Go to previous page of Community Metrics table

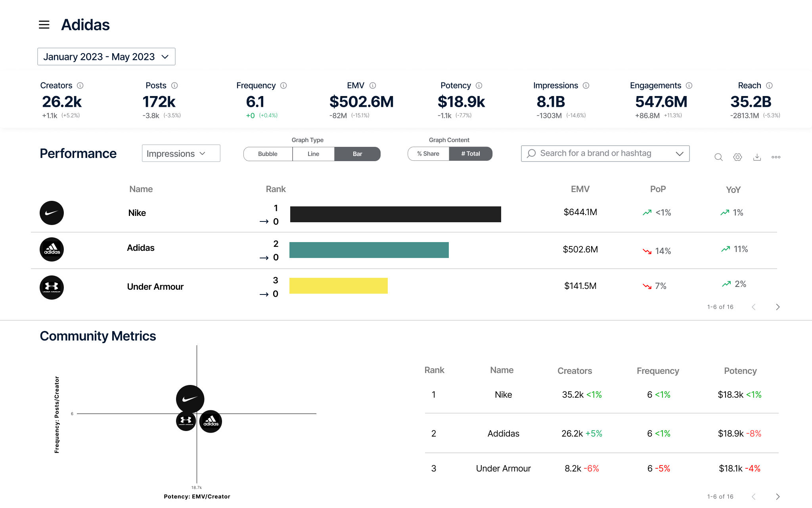click(754, 496)
